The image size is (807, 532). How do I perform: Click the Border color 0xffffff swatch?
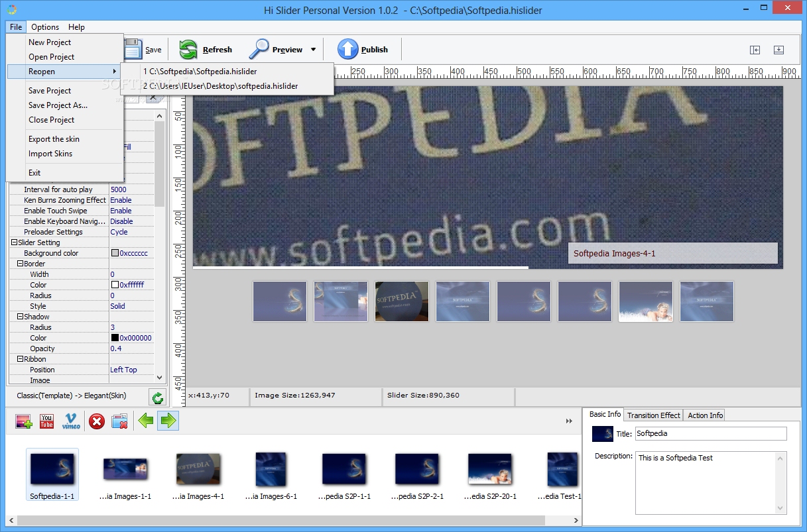coord(115,285)
